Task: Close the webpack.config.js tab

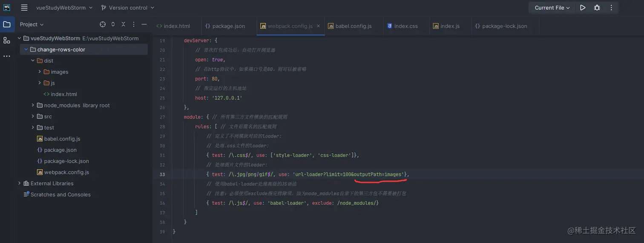Action: click(318, 26)
